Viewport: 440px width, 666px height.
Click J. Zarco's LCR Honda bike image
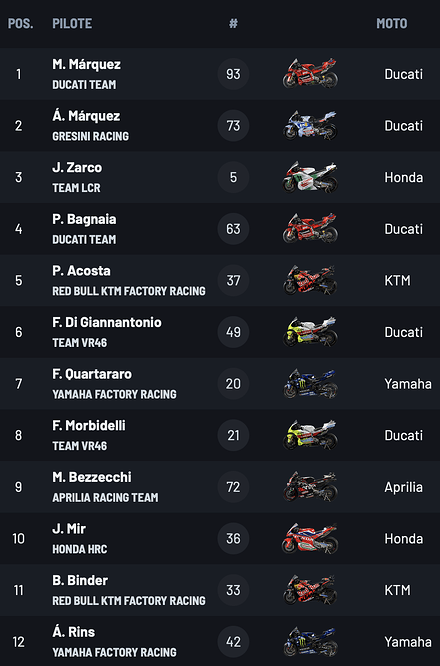coord(310,177)
